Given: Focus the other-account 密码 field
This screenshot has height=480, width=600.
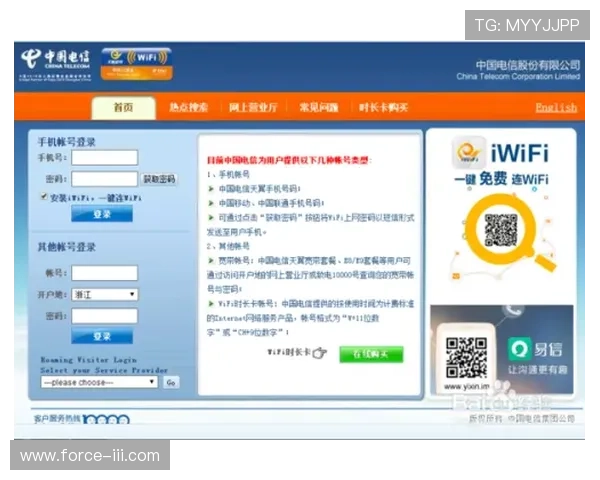Looking at the screenshot, I should pos(104,316).
